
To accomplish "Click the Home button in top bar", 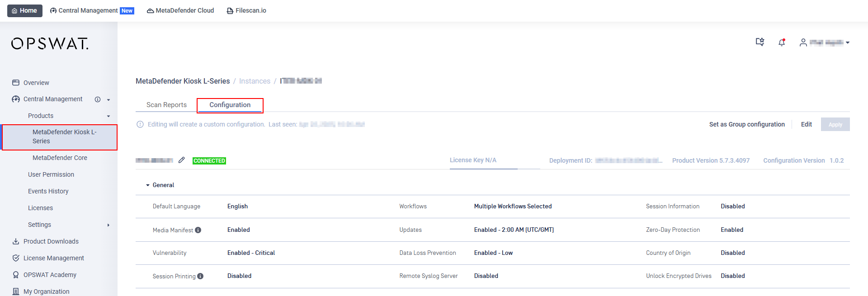I will coord(25,10).
